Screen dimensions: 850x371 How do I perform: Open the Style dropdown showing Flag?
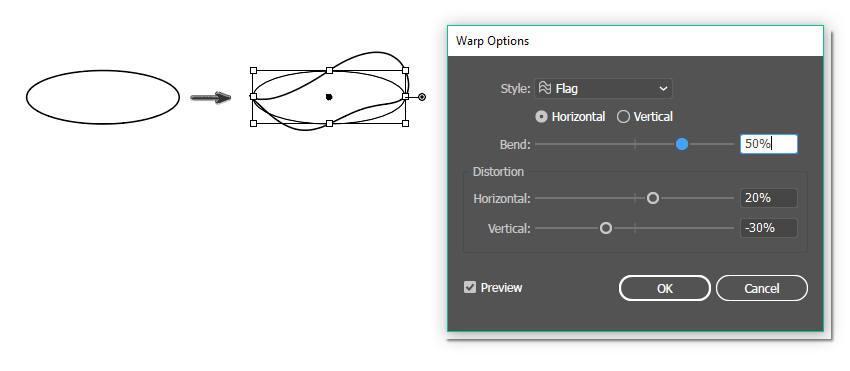[603, 88]
